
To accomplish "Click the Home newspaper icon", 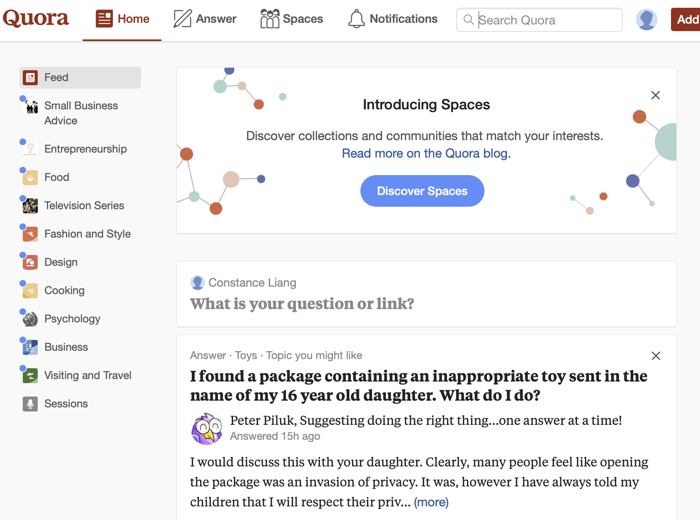I will coord(104,19).
